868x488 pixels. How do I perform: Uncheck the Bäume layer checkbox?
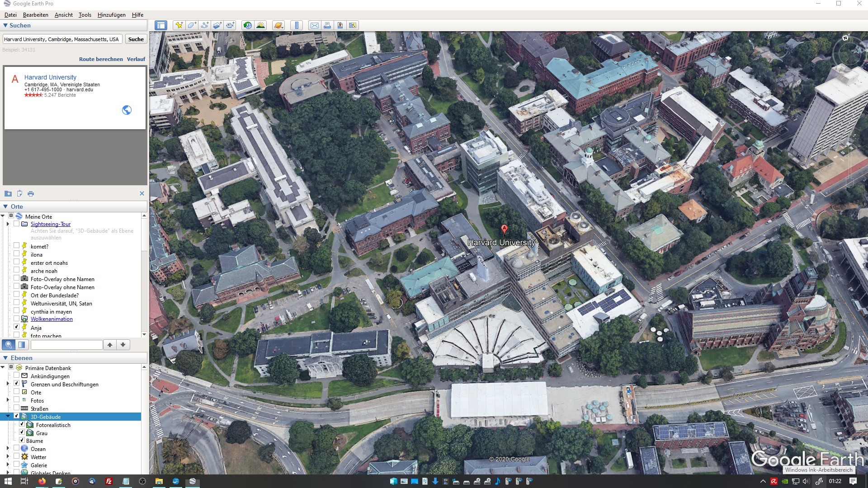pyautogui.click(x=22, y=440)
